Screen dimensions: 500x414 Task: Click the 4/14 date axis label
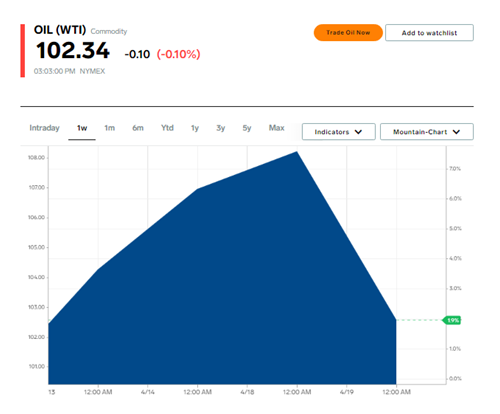pyautogui.click(x=148, y=392)
